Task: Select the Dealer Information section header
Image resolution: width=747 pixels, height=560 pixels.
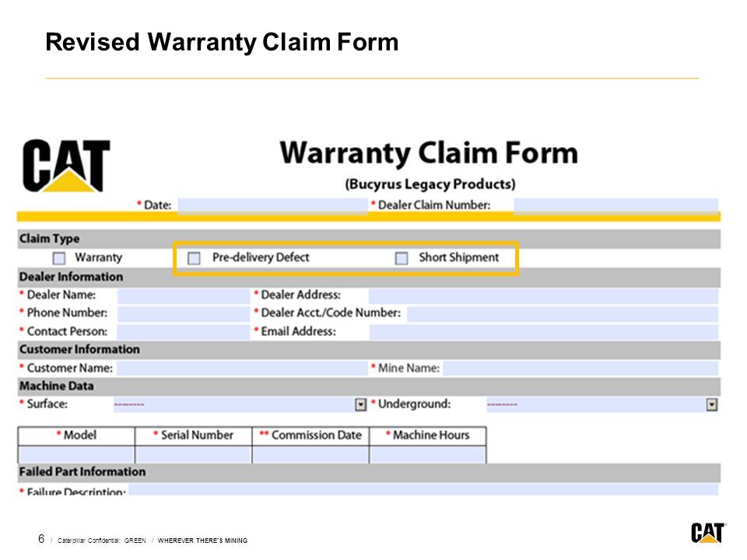Action: tap(369, 277)
